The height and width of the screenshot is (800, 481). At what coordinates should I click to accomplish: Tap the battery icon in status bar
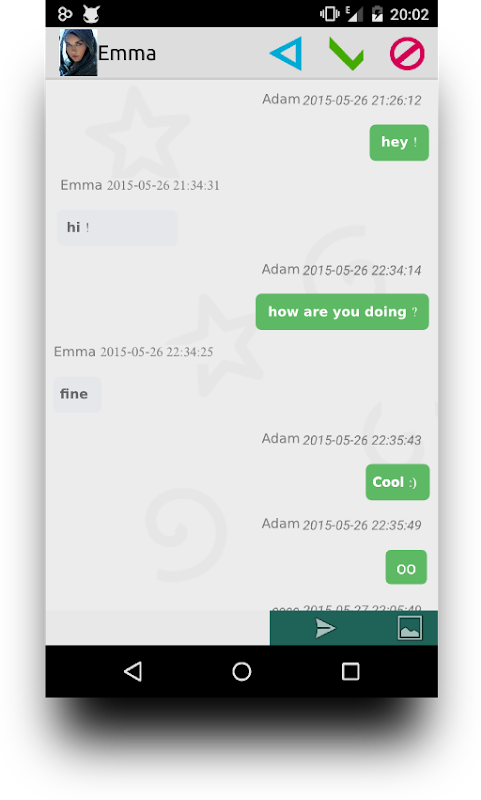[x=377, y=14]
